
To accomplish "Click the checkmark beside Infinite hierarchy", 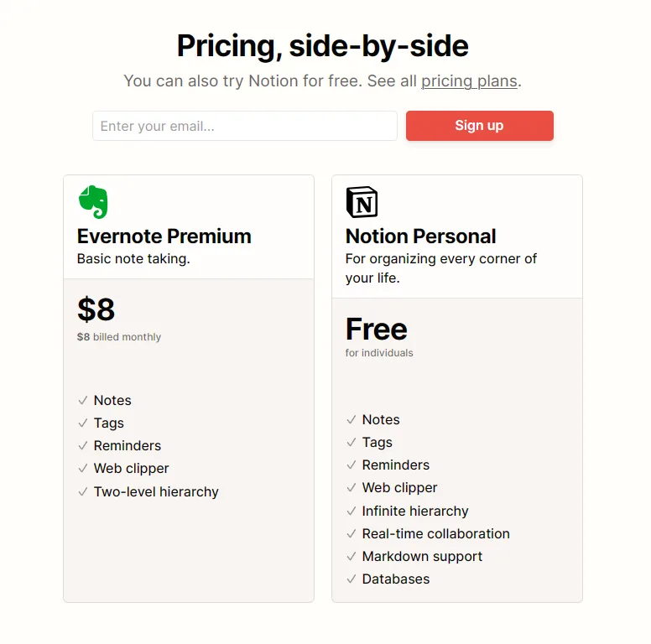I will coord(352,512).
